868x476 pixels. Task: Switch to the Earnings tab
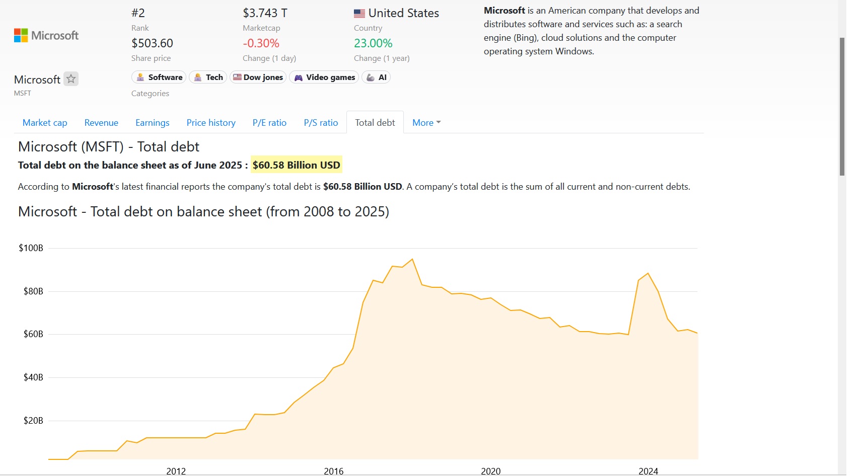click(x=153, y=123)
